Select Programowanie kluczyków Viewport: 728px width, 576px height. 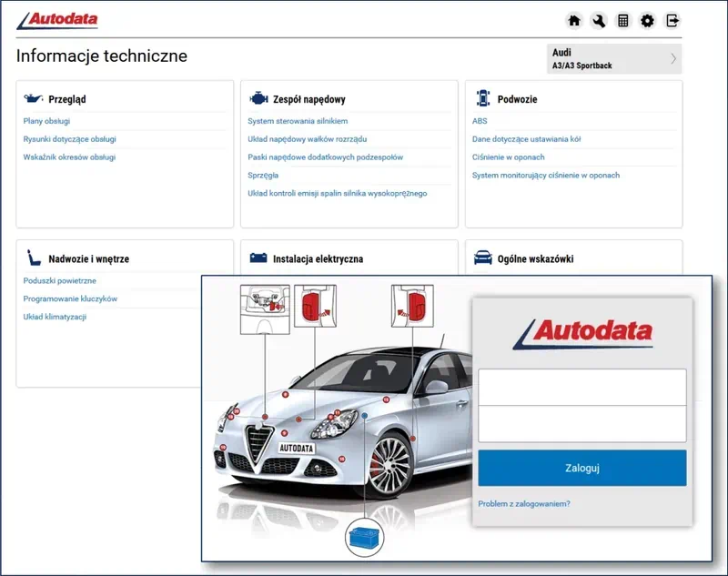click(70, 298)
